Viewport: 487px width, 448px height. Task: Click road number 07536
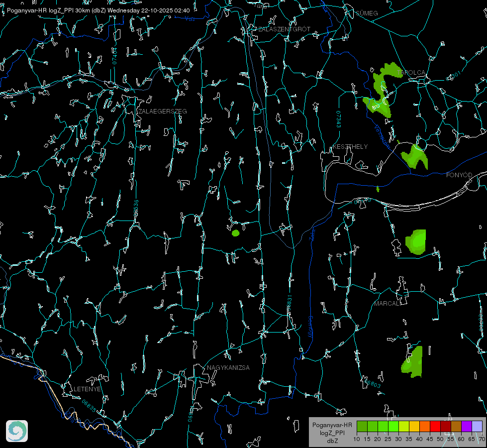coord(136,208)
